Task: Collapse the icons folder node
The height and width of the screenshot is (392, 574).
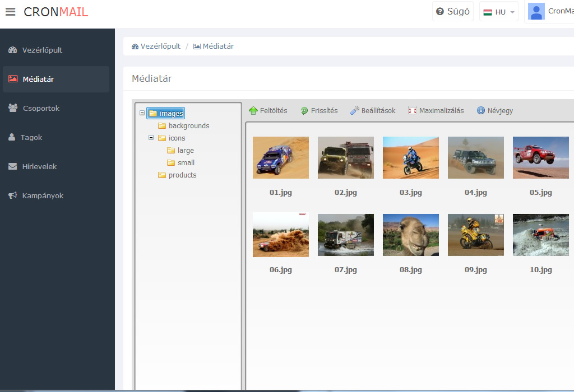Action: pos(151,138)
